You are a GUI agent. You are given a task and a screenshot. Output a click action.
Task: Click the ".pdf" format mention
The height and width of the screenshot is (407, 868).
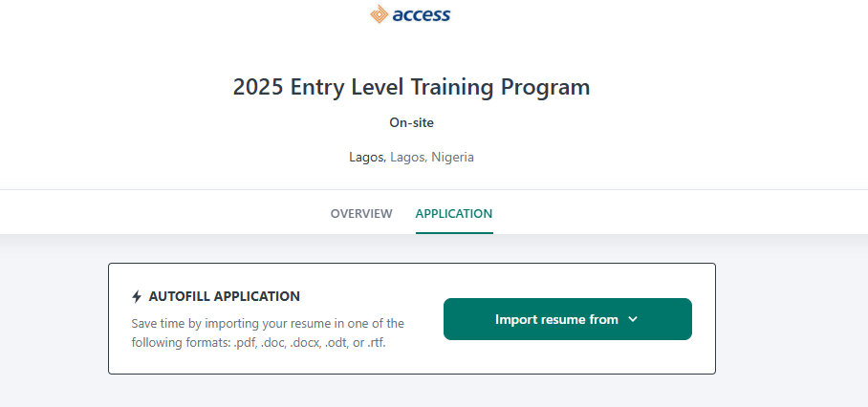point(250,342)
